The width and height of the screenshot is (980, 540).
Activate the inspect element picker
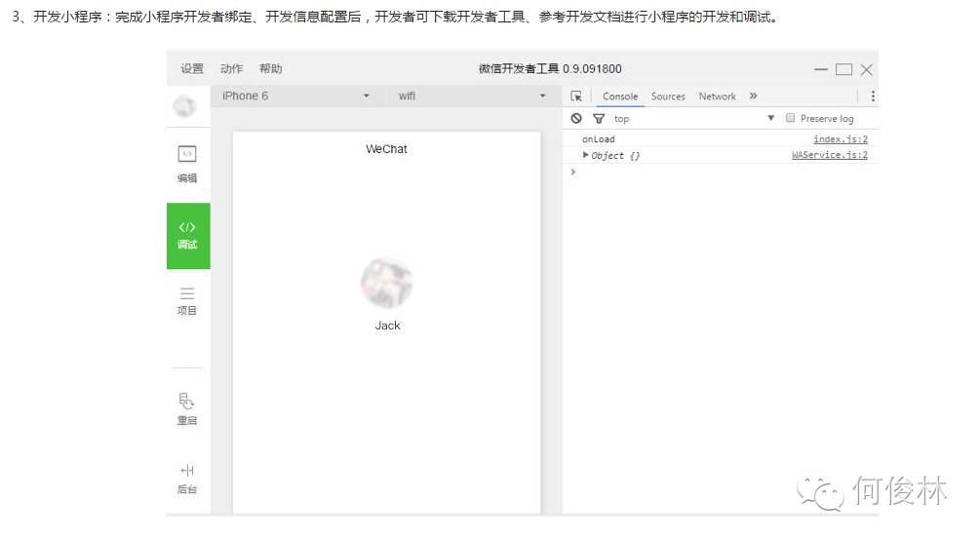(576, 96)
